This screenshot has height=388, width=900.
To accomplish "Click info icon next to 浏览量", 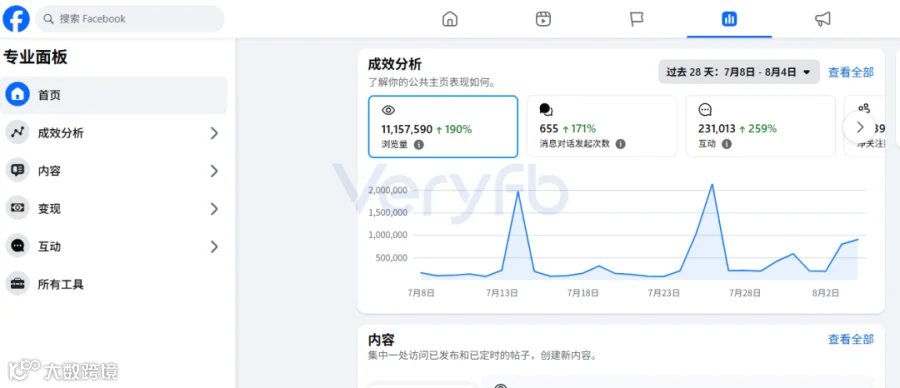I will point(419,145).
